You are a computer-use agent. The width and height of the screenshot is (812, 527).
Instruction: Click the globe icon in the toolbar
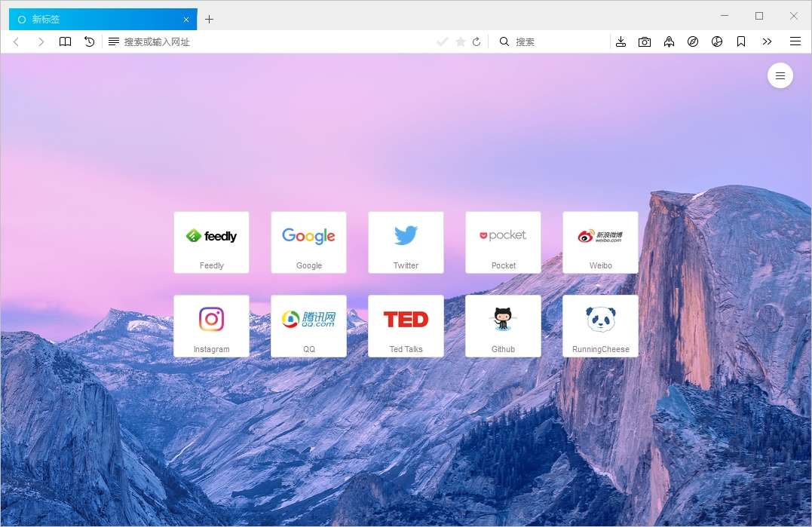point(717,42)
